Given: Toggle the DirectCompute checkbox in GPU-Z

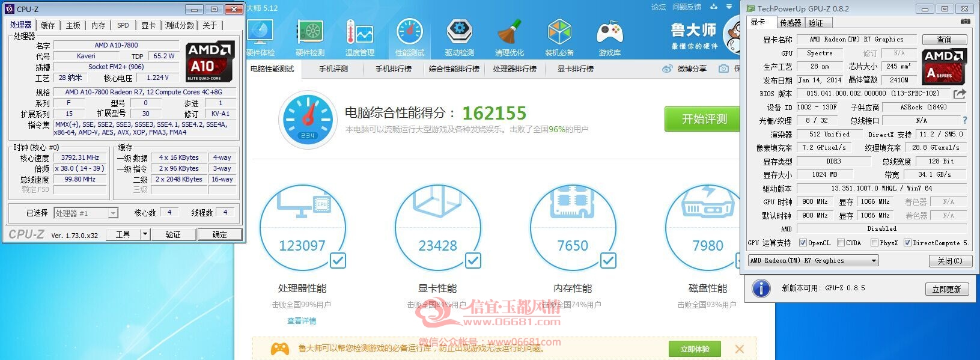Looking at the screenshot, I should coord(907,243).
